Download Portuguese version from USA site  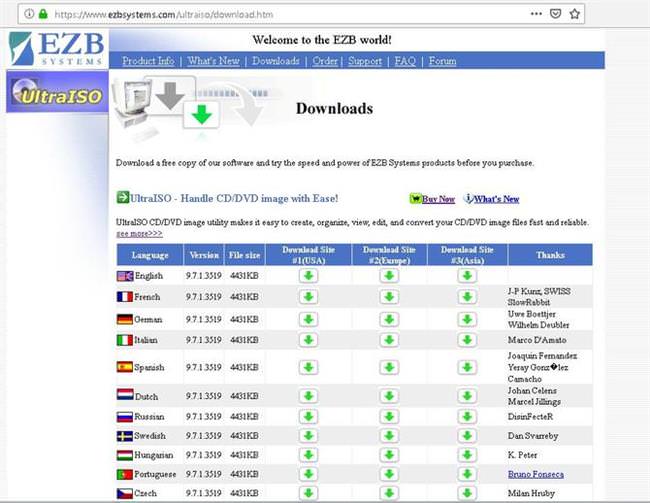pyautogui.click(x=308, y=474)
